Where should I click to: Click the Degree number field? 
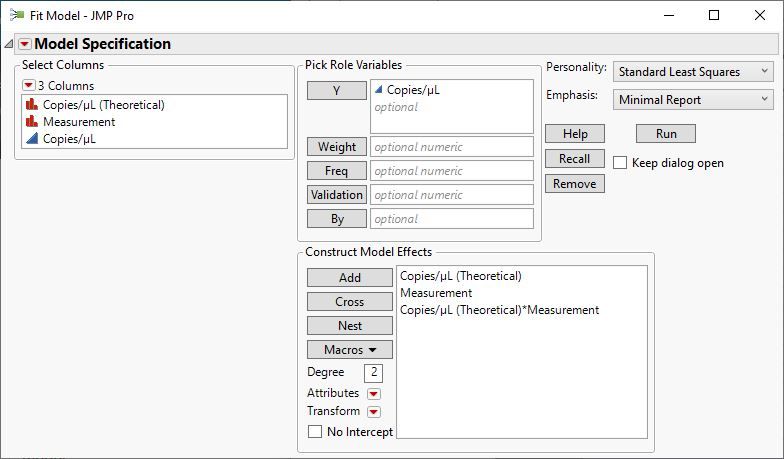(x=373, y=373)
